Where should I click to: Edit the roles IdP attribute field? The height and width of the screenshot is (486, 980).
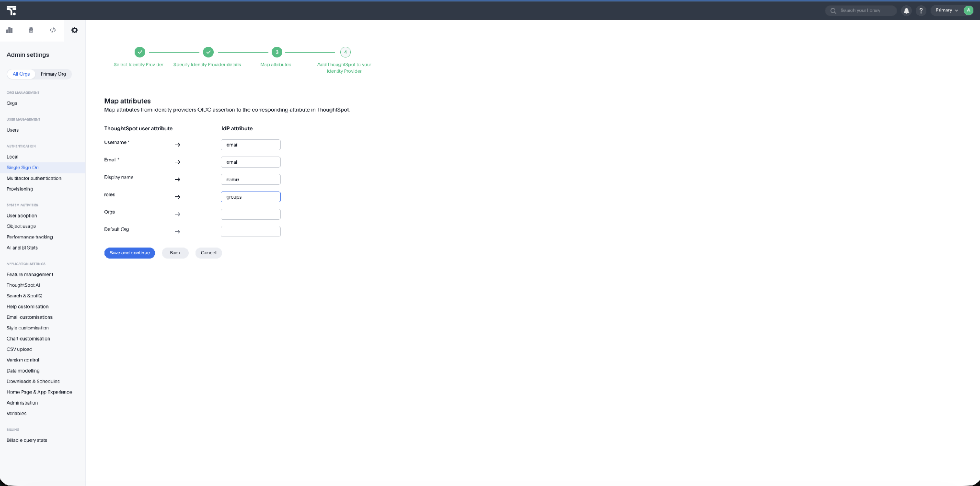(x=251, y=197)
